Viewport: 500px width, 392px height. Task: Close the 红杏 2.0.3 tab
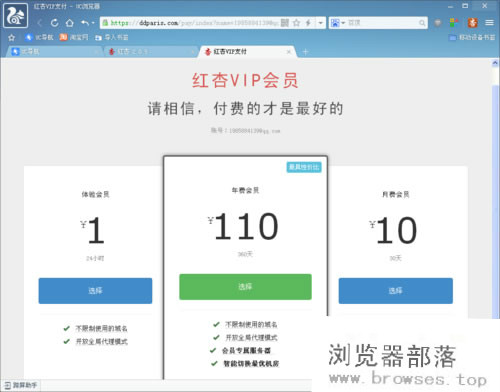click(193, 52)
